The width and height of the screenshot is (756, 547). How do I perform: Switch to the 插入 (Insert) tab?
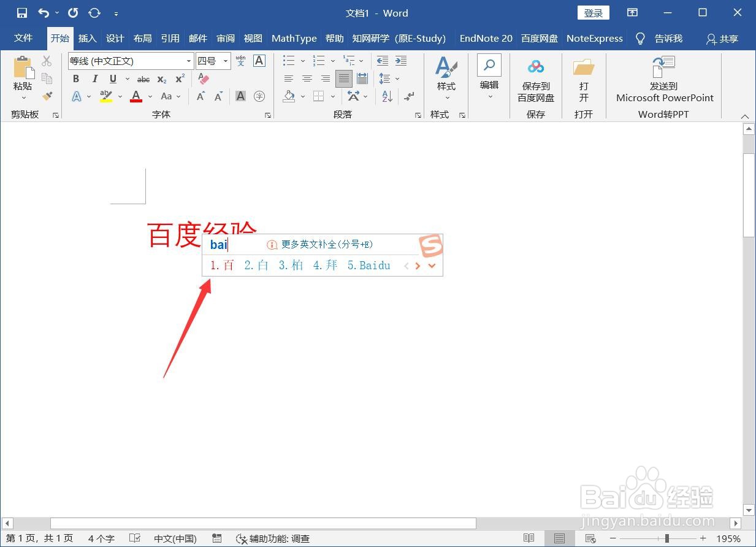point(88,38)
